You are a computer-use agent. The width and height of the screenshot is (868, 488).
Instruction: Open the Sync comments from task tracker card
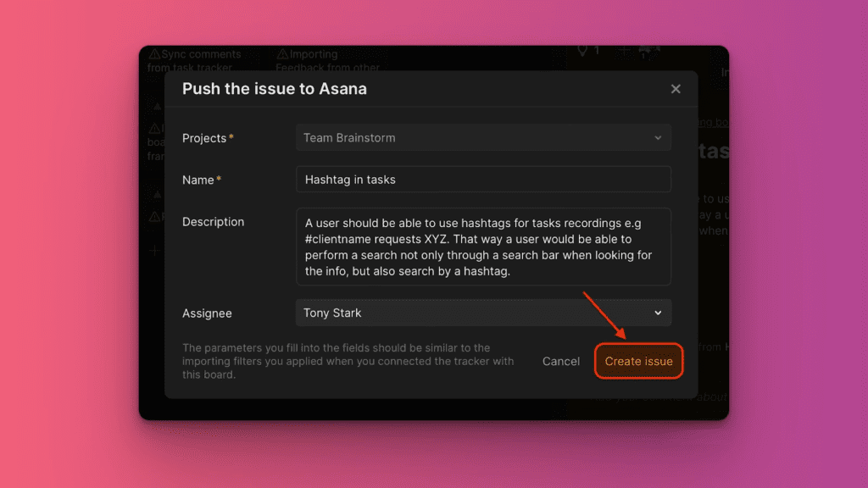click(195, 60)
